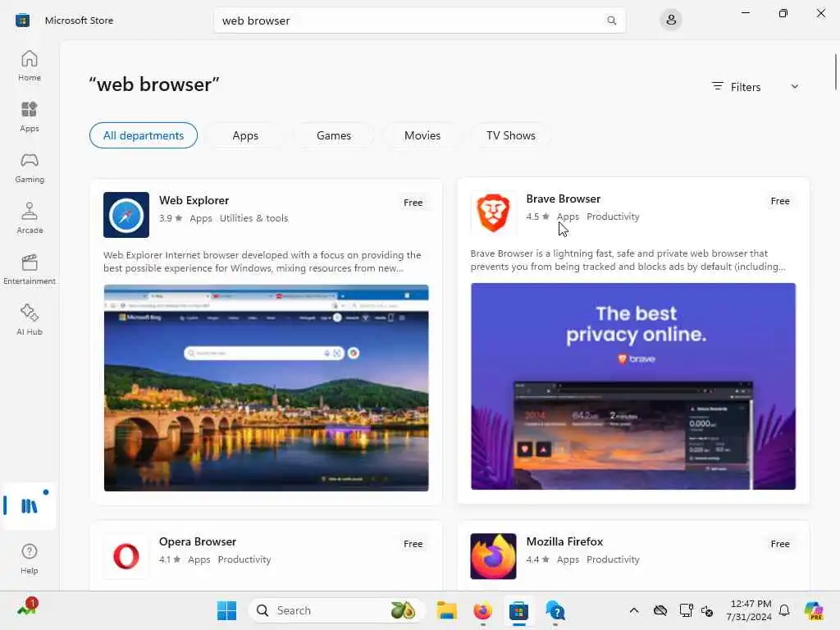Image resolution: width=840 pixels, height=630 pixels.
Task: Click the Windows taskbar Search box
Action: click(336, 610)
